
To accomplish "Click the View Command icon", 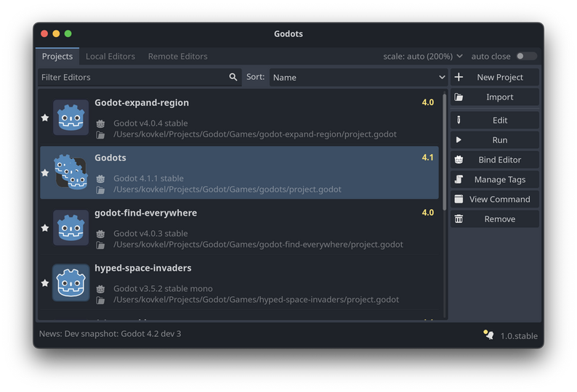I will click(459, 199).
